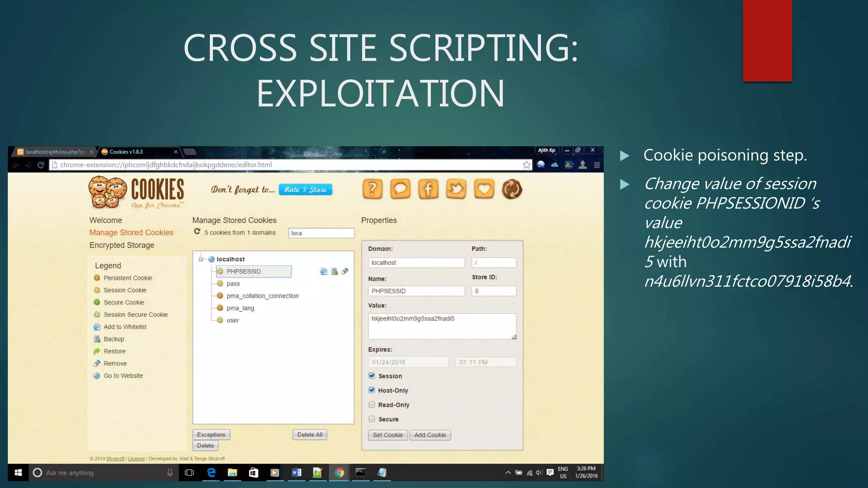Enable the Secure checkbox
The height and width of the screenshot is (488, 868).
372,419
